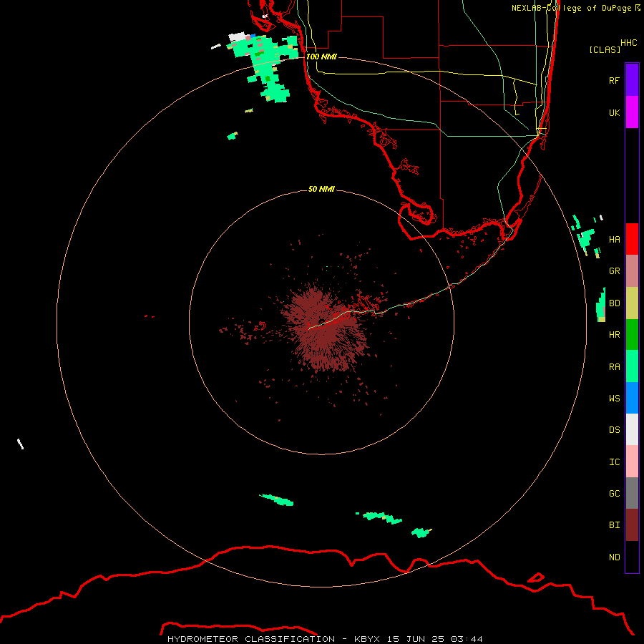The image size is (644, 644).
Task: Click the WS legend label
Action: pos(615,398)
